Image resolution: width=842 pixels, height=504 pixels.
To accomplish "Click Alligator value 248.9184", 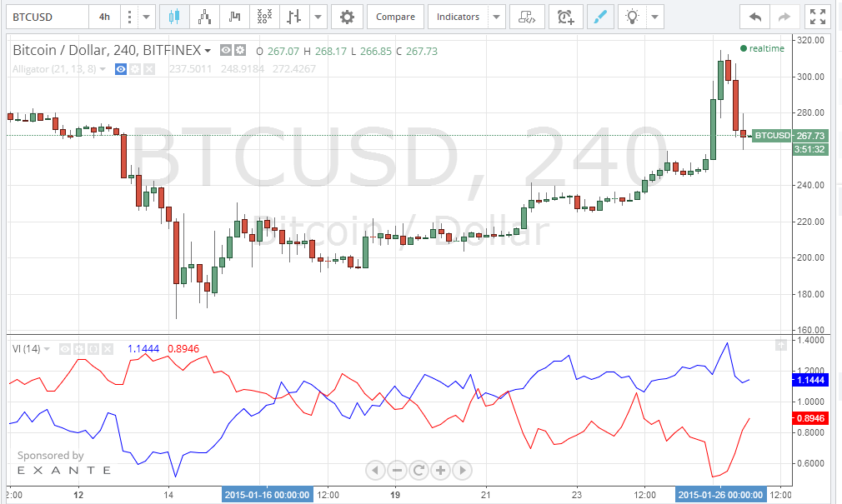I will [x=243, y=68].
